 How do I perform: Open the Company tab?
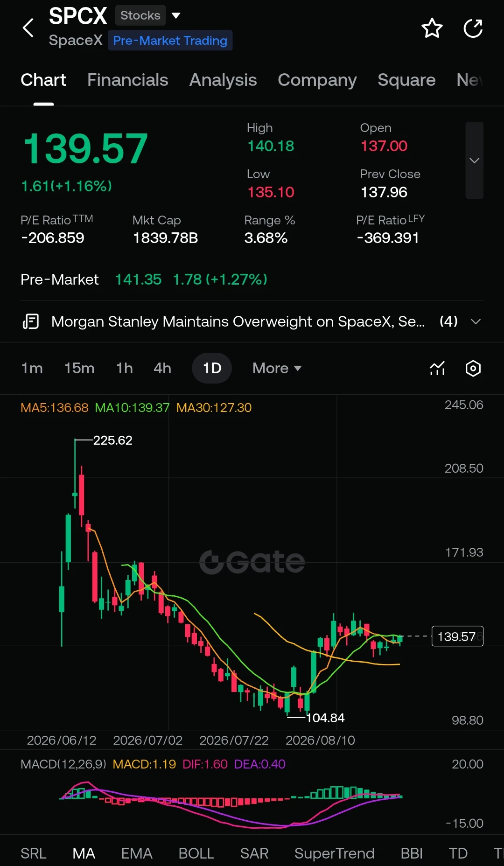pyautogui.click(x=317, y=80)
